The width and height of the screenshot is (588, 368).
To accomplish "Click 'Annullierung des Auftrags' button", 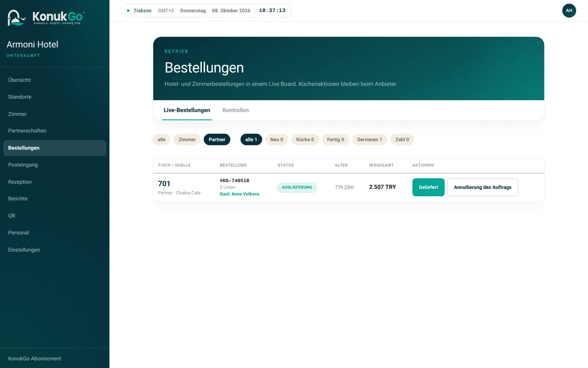I will [x=483, y=187].
